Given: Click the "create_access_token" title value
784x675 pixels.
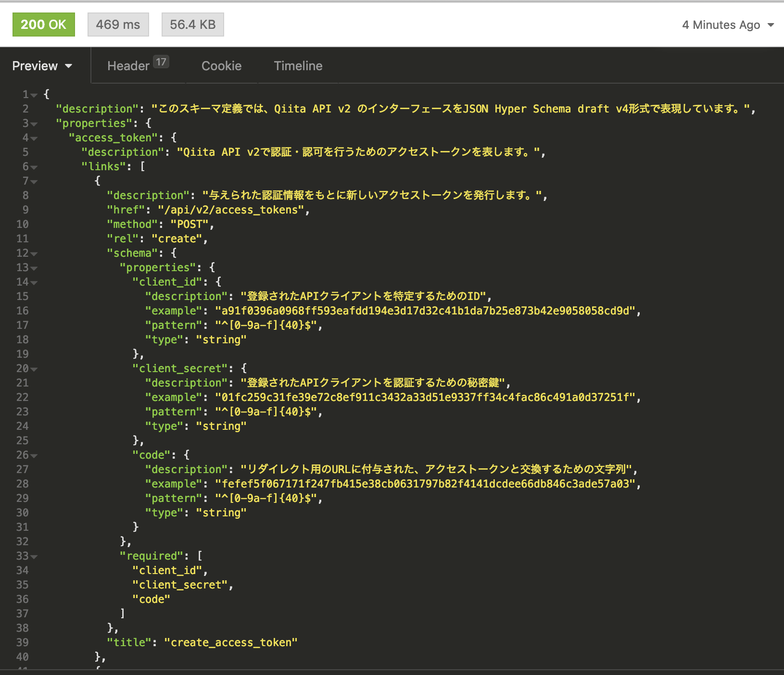Looking at the screenshot, I should click(231, 643).
